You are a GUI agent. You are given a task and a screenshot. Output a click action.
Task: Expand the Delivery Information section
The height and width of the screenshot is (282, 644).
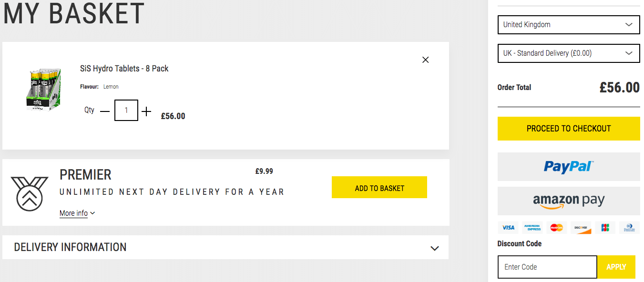[225, 247]
